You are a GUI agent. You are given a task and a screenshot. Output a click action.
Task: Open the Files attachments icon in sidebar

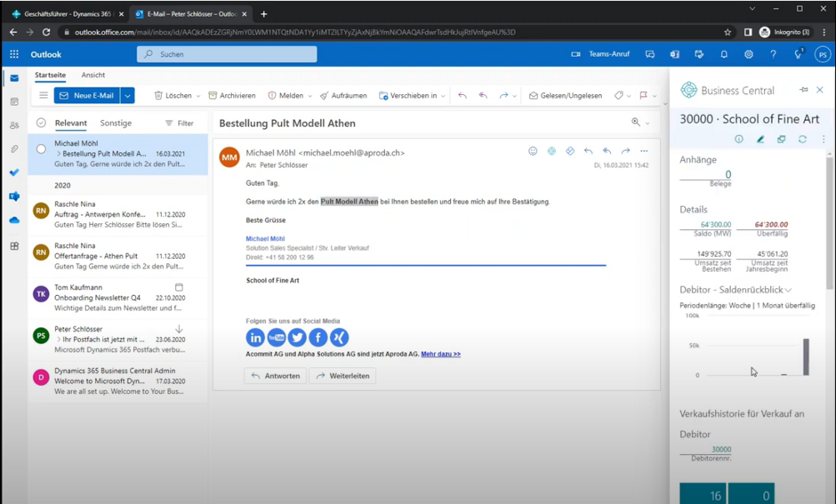[x=14, y=148]
